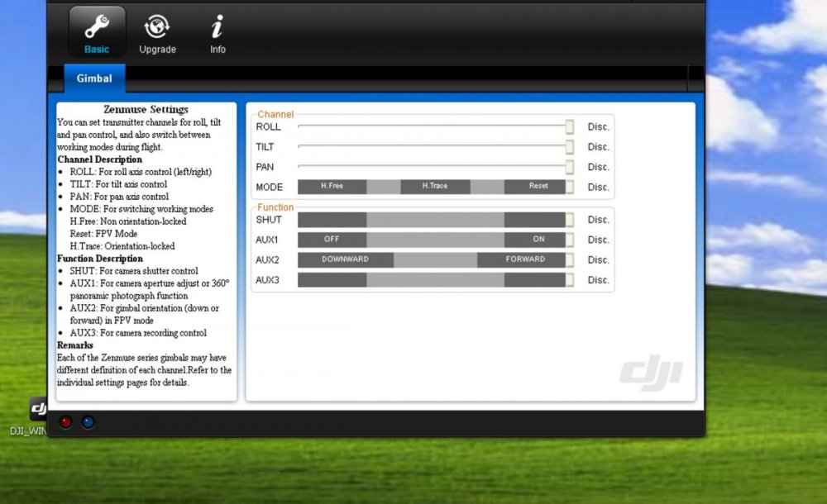Click the AUX1 row Disc. status
Image resolution: width=827 pixels, height=504 pixels.
coord(599,240)
